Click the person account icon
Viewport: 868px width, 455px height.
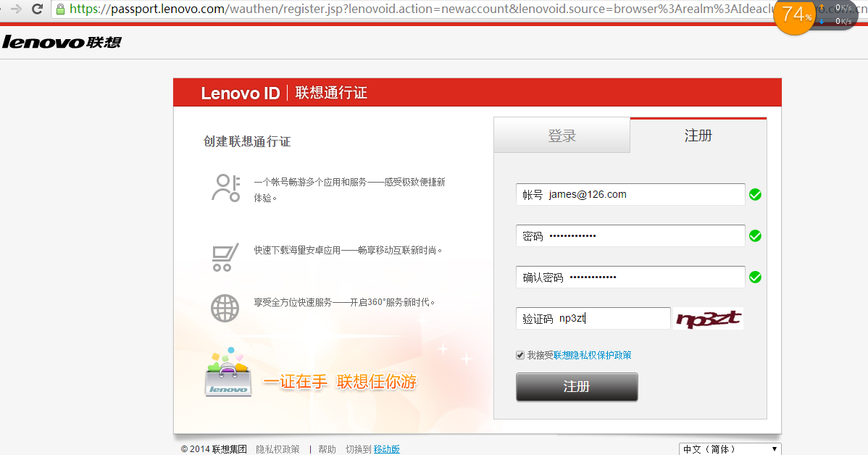pos(226,188)
